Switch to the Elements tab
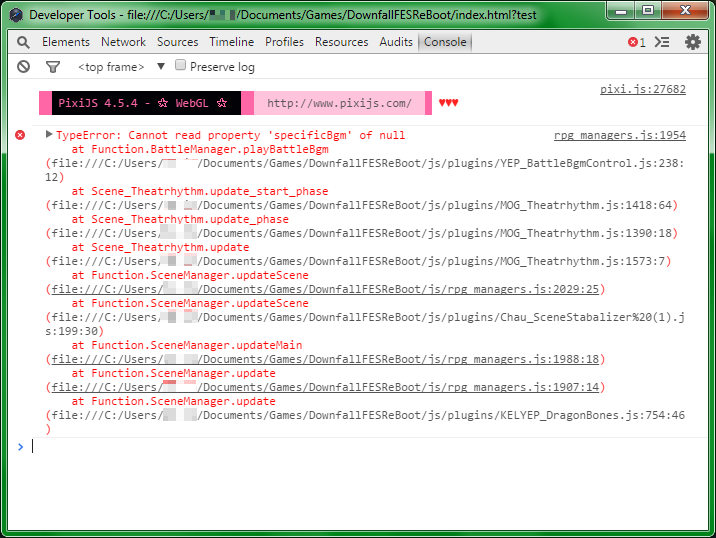 [x=66, y=42]
